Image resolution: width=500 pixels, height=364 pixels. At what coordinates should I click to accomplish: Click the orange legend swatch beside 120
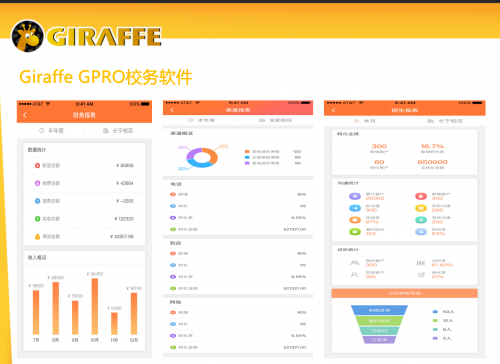(247, 152)
